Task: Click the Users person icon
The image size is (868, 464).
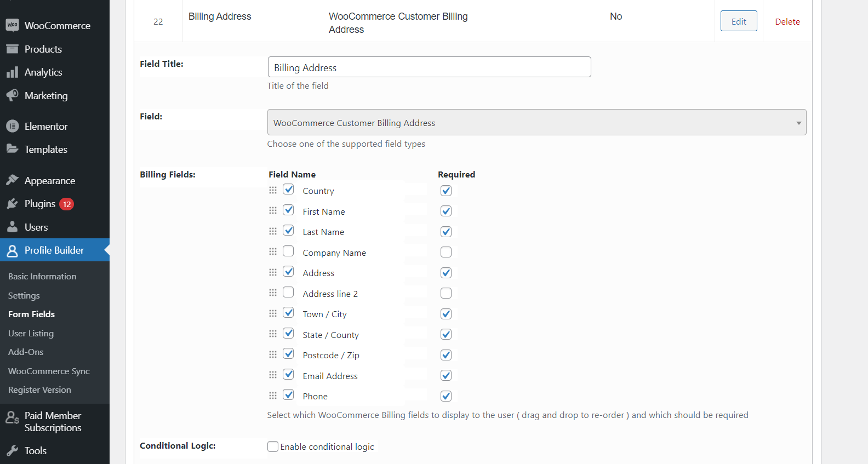Action: coord(12,227)
